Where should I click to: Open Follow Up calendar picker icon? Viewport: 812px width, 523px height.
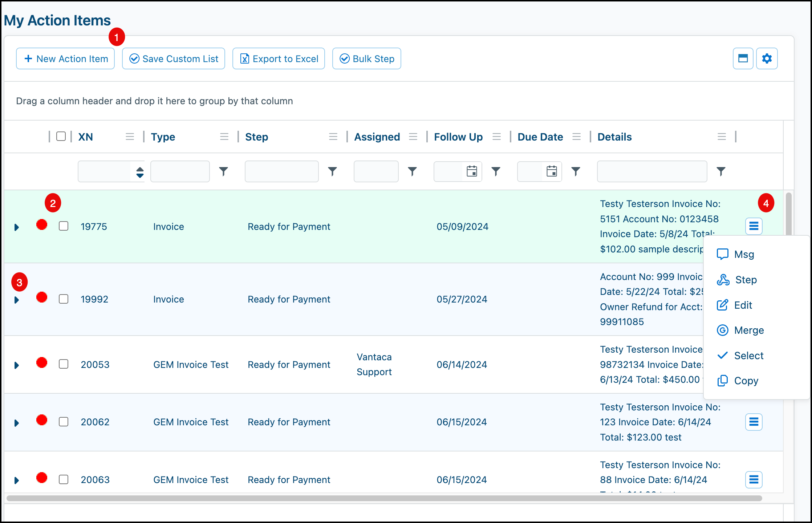472,171
